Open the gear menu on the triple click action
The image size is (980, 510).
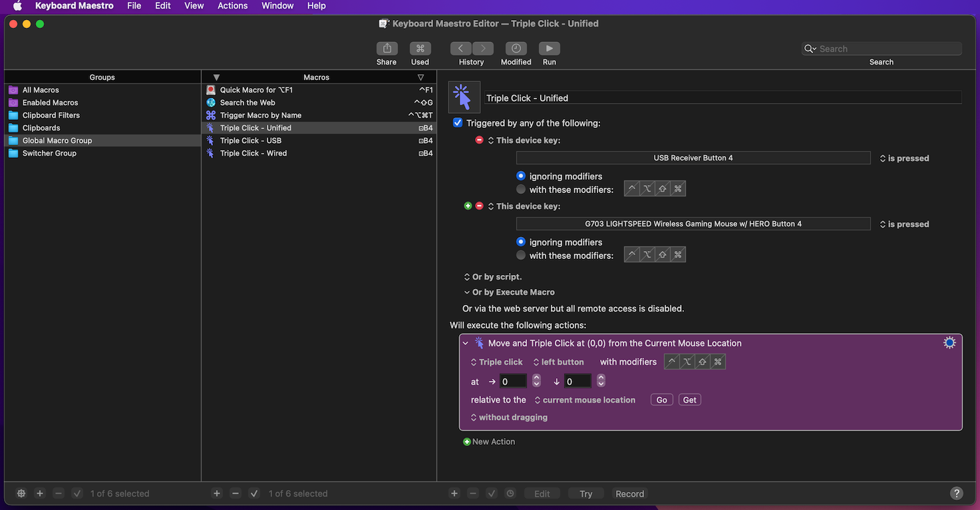[x=949, y=343]
